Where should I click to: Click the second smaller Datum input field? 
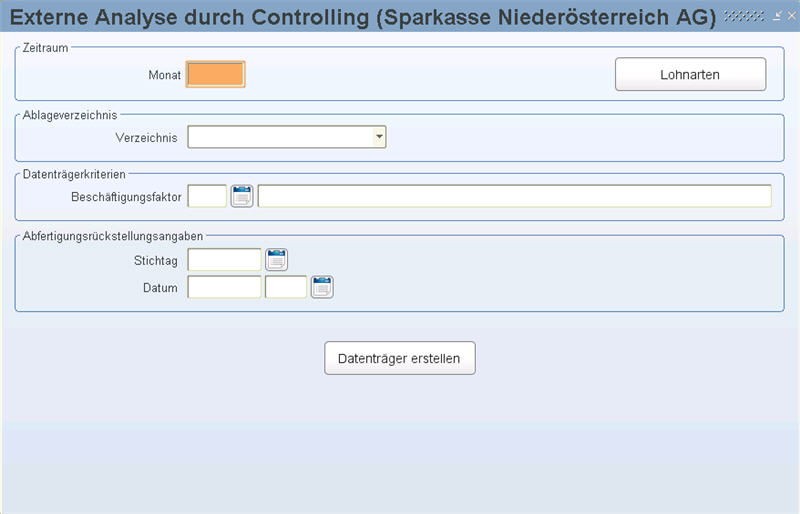coord(285,287)
